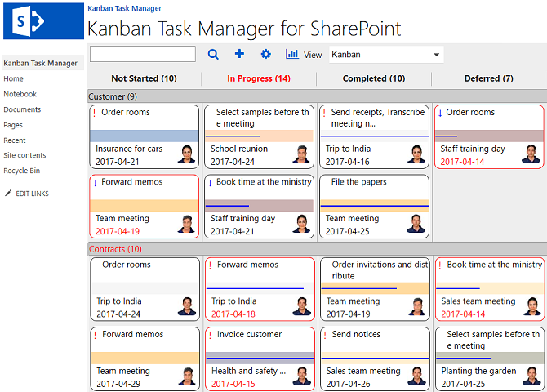Screen dimensions: 547x392
Task: Click the search magnifier icon
Action: 213,55
